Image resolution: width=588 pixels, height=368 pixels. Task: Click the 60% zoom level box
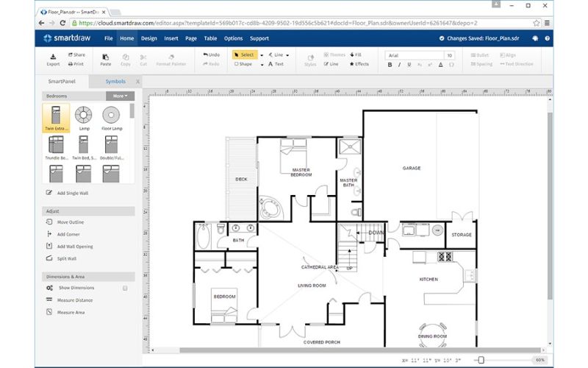pos(540,360)
